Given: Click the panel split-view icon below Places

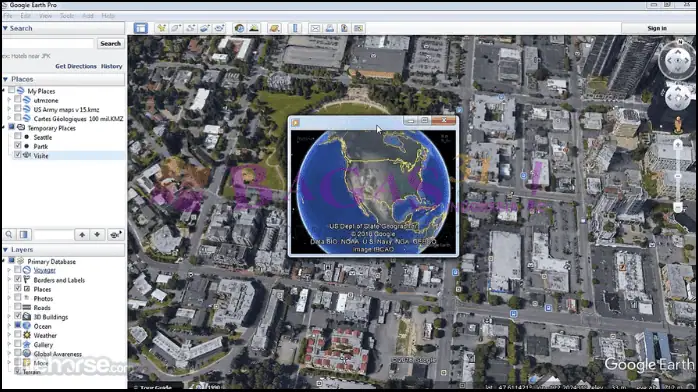Looking at the screenshot, I should click(x=24, y=234).
